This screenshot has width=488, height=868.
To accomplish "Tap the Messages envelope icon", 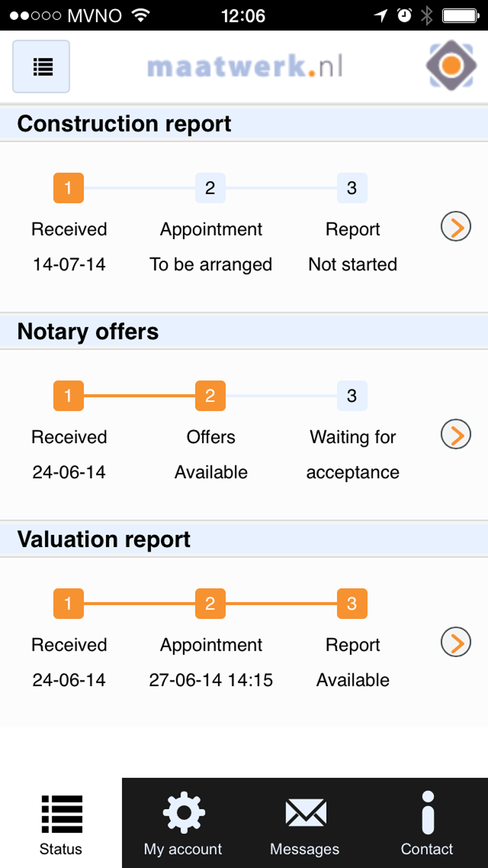I will (x=306, y=812).
